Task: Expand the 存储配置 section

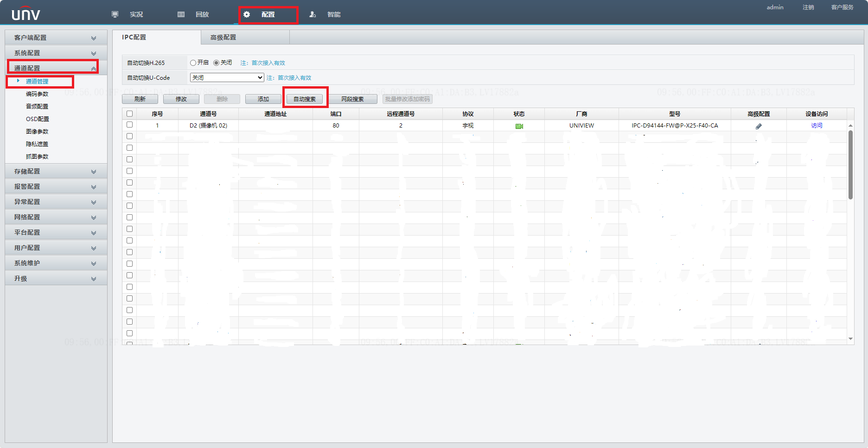Action: [x=56, y=171]
